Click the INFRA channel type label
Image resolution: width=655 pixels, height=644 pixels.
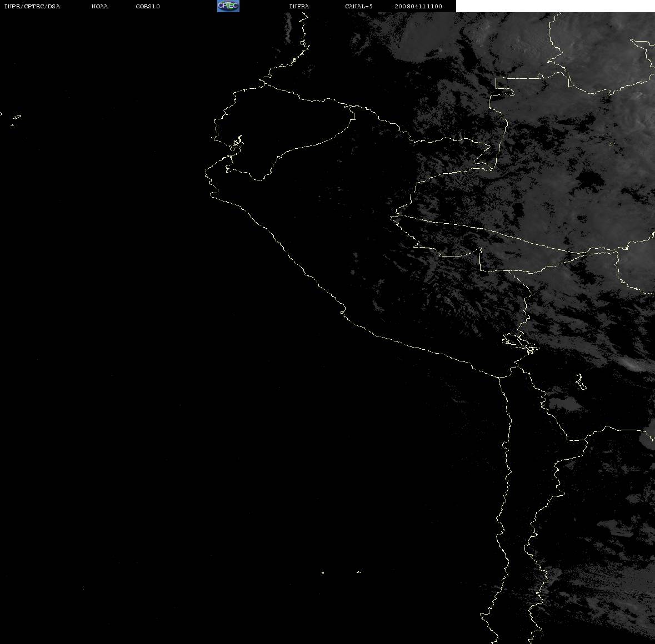pos(299,6)
